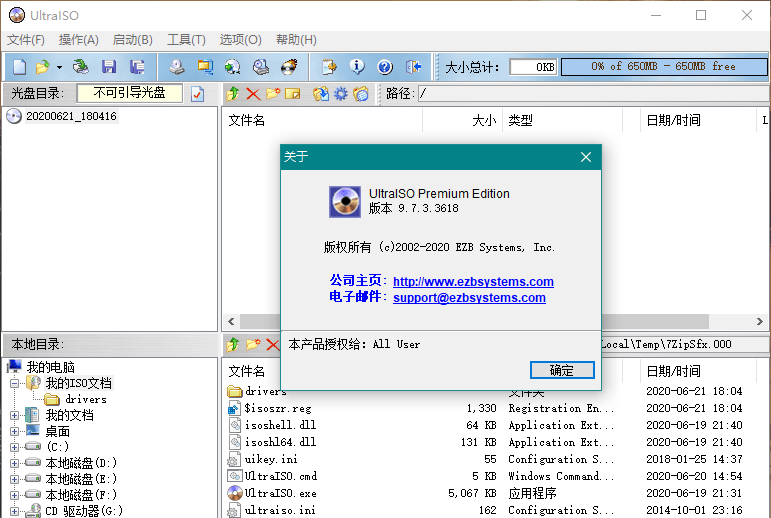
Task: Expand the 我的文档 tree node
Action: coord(15,416)
